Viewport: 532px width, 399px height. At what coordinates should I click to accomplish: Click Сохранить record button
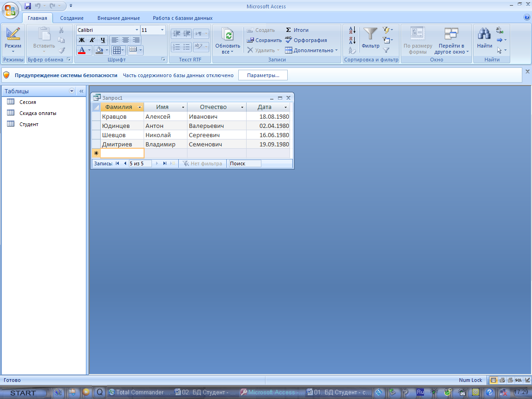pos(264,40)
